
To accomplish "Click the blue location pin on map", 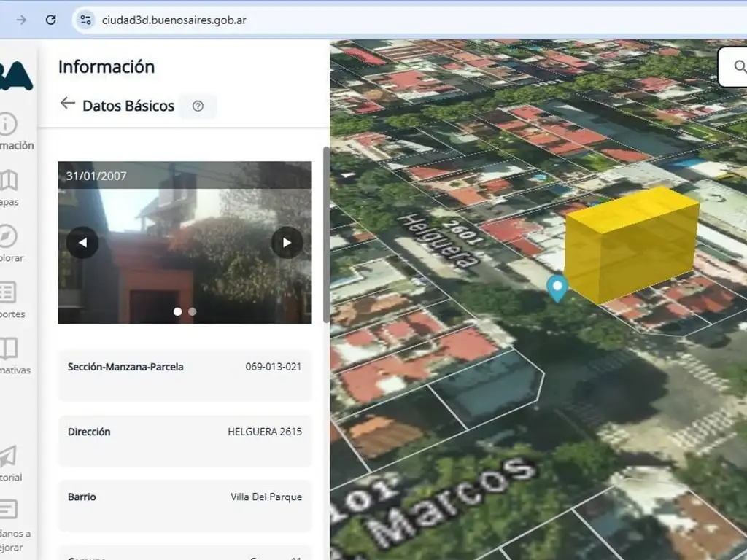I will (x=557, y=288).
